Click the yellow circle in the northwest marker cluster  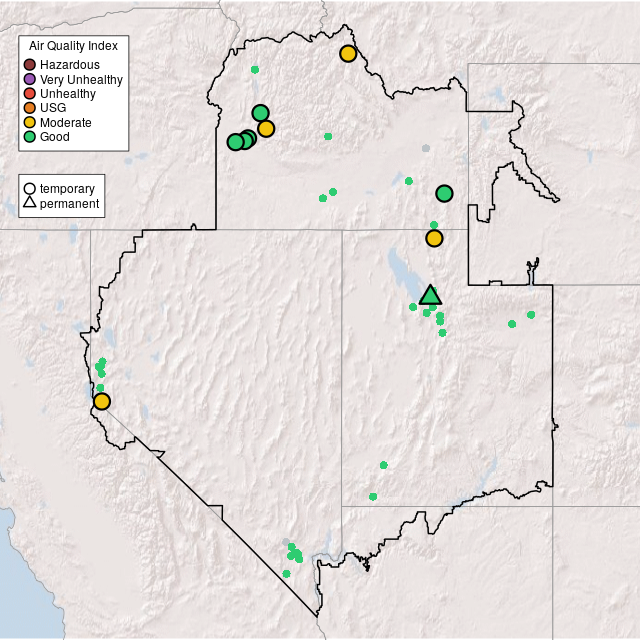[x=266, y=128]
